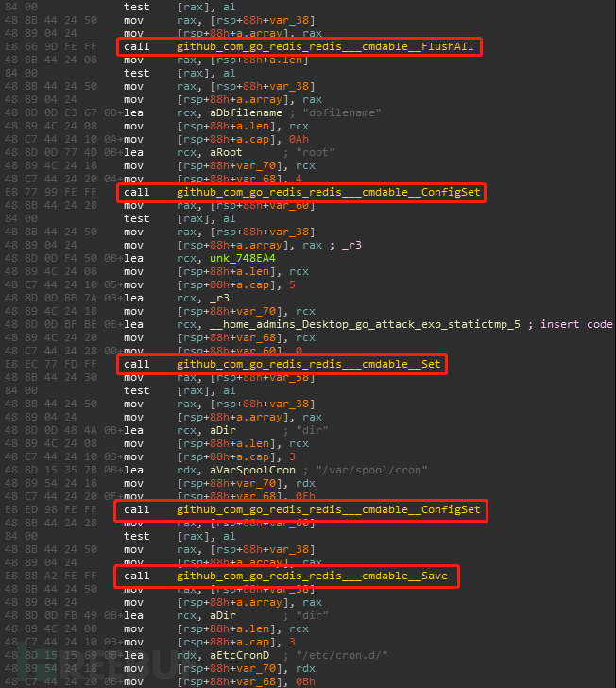Click the "/etc/cron.d/" string comment
Screen dimensions: 616x688
click(x=342, y=655)
